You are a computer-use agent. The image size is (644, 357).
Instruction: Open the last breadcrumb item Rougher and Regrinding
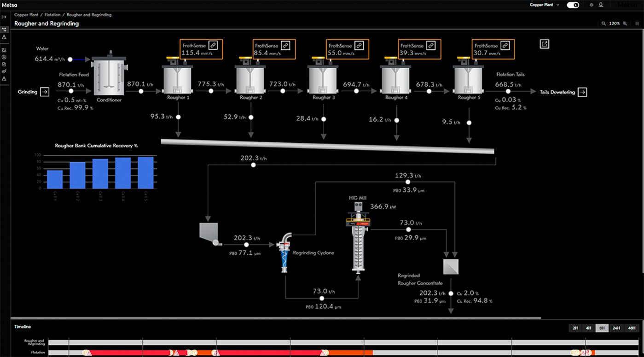pos(89,15)
